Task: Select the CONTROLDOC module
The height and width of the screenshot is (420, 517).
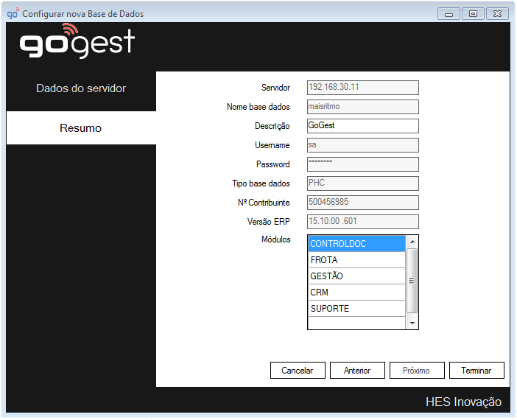Action: [x=356, y=244]
